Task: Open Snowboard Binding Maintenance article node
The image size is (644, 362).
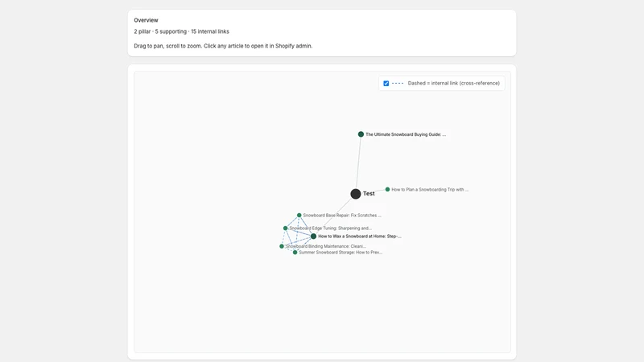Action: (x=282, y=246)
